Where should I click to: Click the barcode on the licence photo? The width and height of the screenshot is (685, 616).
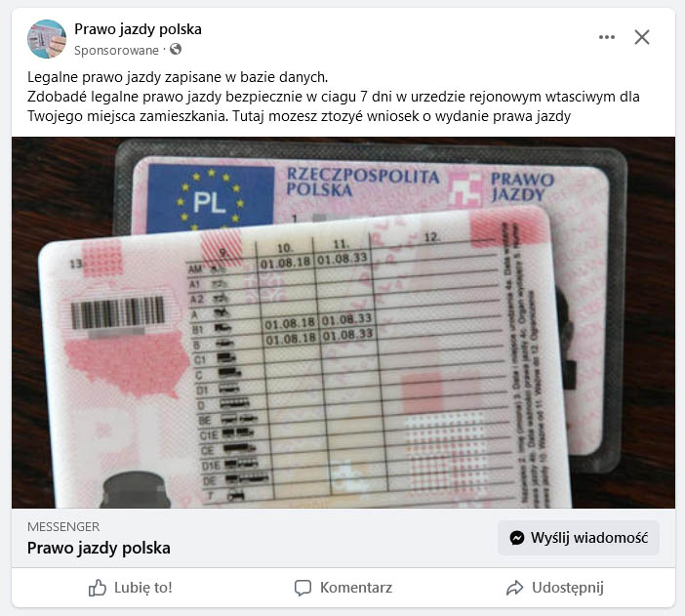[118, 312]
